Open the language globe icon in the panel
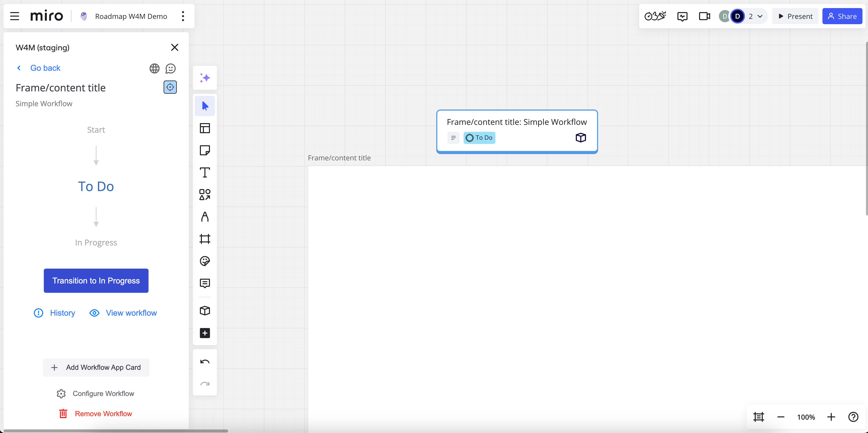This screenshot has width=868, height=433. (x=154, y=68)
